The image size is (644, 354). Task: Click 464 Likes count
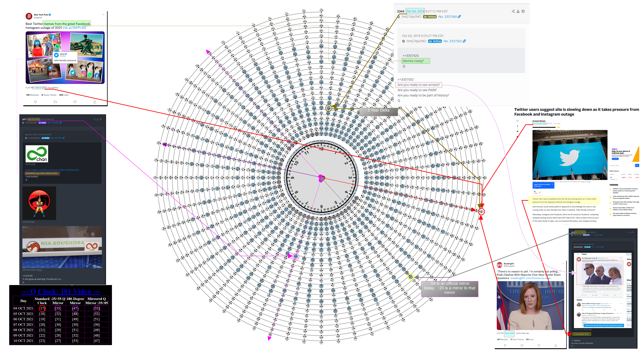[x=64, y=95]
